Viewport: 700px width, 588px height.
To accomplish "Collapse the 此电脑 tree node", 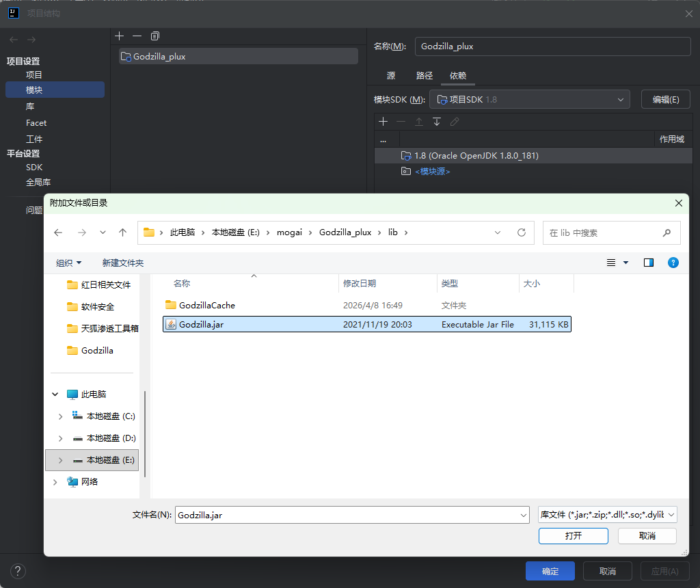I will tap(55, 395).
